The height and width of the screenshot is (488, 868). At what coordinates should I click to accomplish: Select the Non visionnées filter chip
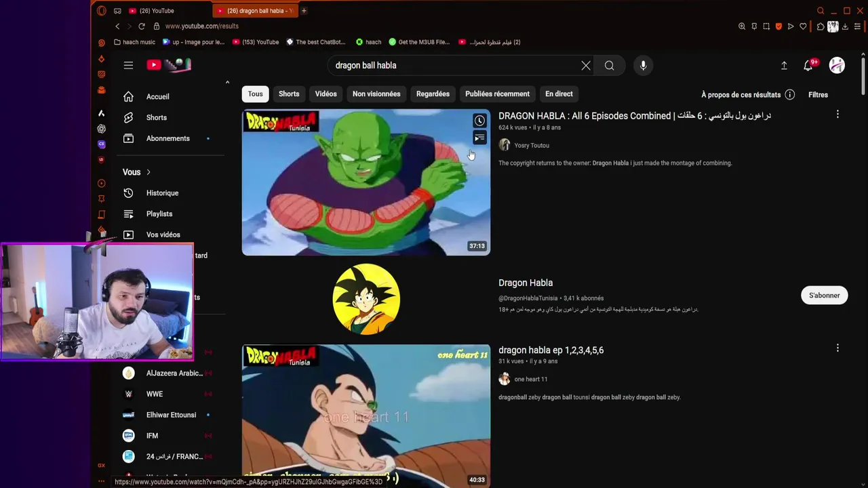[376, 94]
